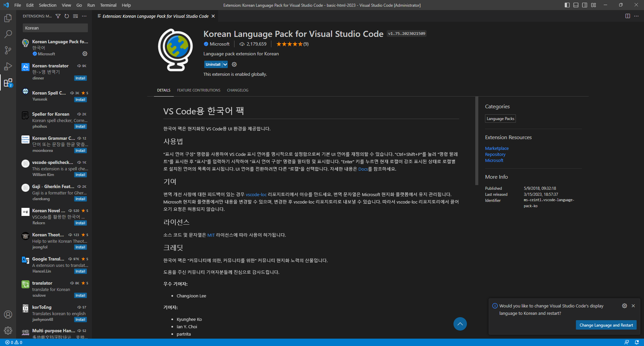Open the Source Control view
The image size is (644, 346).
(x=8, y=50)
